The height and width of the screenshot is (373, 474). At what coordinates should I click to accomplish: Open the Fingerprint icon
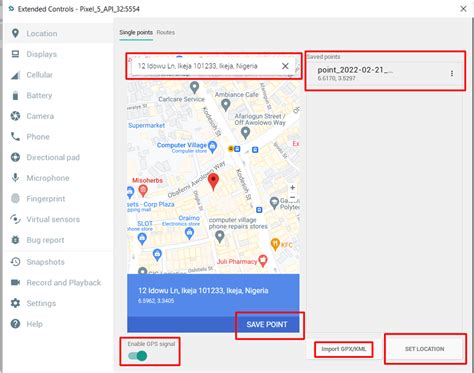[15, 199]
